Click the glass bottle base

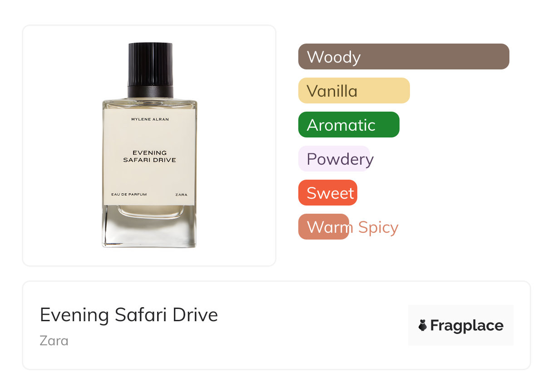click(x=149, y=226)
